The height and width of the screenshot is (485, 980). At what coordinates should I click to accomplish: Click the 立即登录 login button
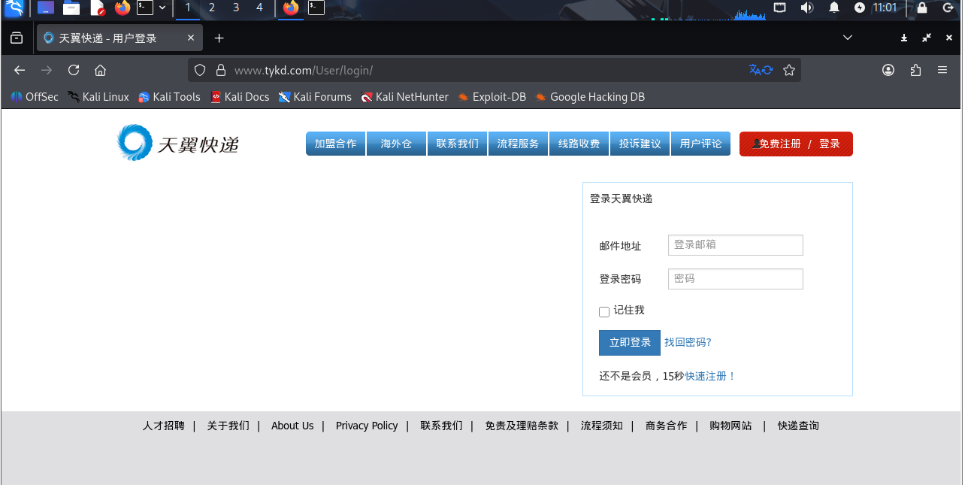(629, 342)
